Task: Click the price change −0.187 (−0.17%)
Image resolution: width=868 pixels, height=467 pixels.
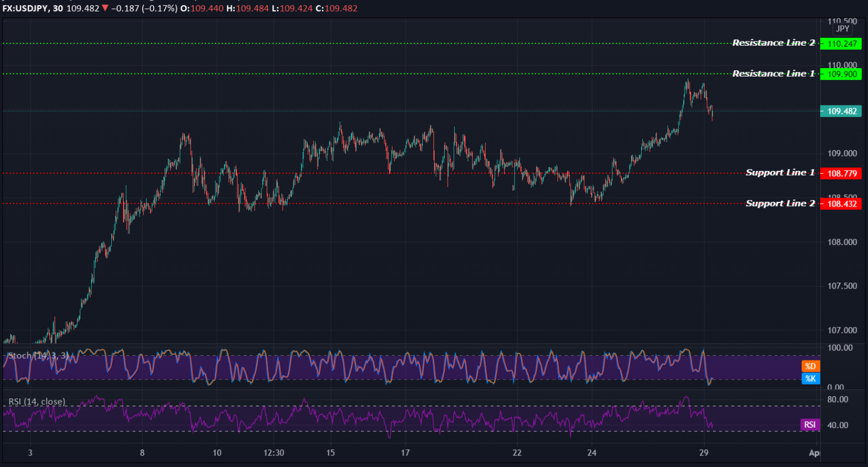Action: (144, 9)
